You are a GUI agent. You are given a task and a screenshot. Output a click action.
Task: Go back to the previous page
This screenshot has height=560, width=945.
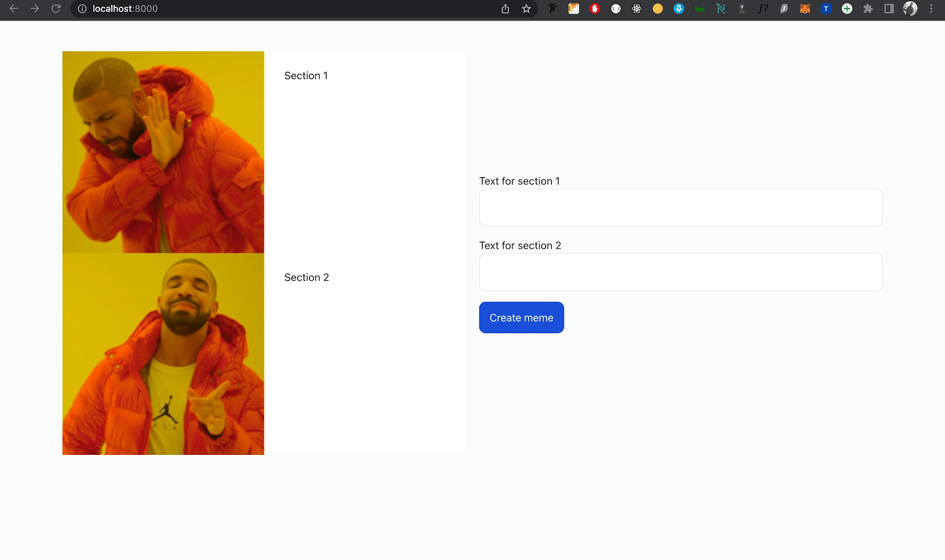pos(14,9)
